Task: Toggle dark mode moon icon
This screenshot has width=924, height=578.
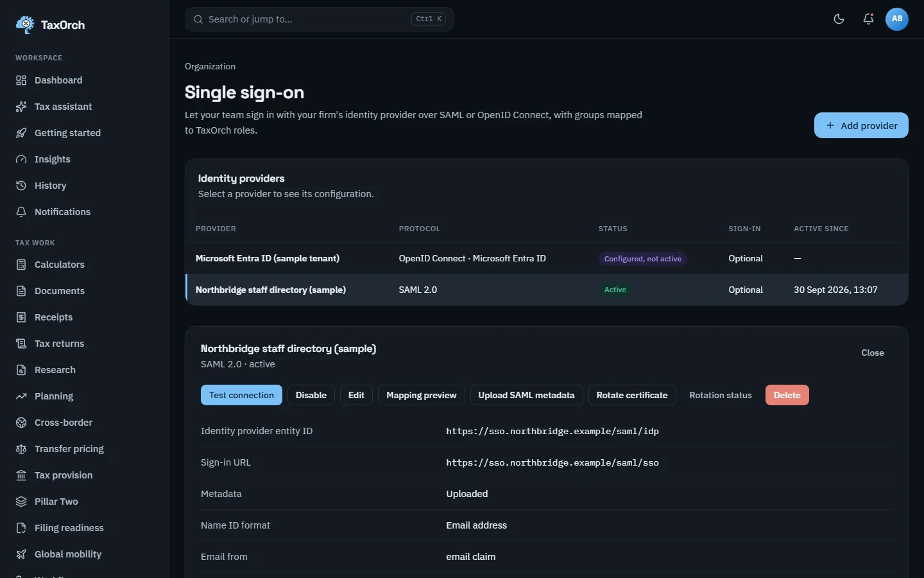Action: pyautogui.click(x=839, y=19)
